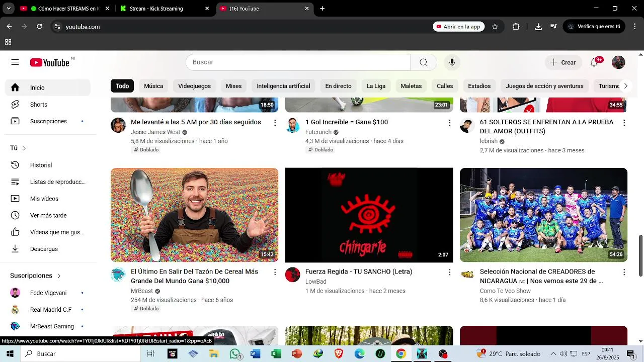
Task: Open more options for 61 SOLTEROS video
Action: click(624, 123)
